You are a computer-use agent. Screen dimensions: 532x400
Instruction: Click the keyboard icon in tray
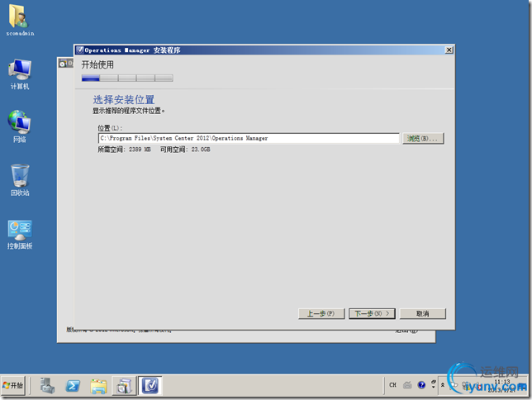(x=407, y=385)
